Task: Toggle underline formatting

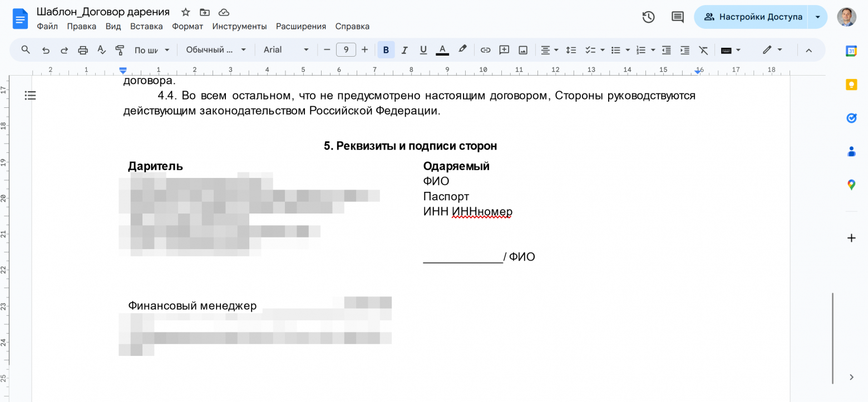Action: pyautogui.click(x=423, y=50)
